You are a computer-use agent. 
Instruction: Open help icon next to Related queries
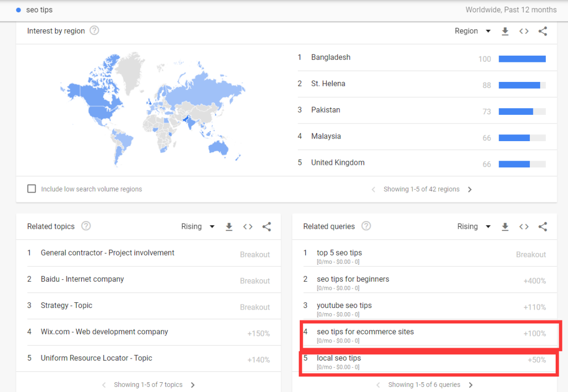[x=366, y=226]
